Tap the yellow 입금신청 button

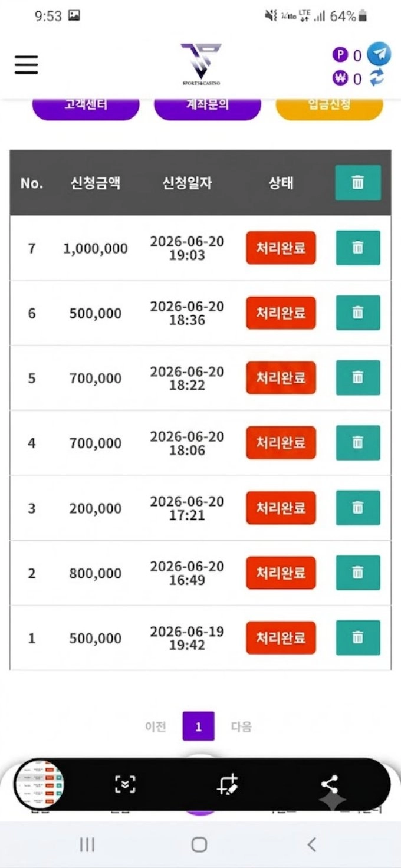[330, 107]
